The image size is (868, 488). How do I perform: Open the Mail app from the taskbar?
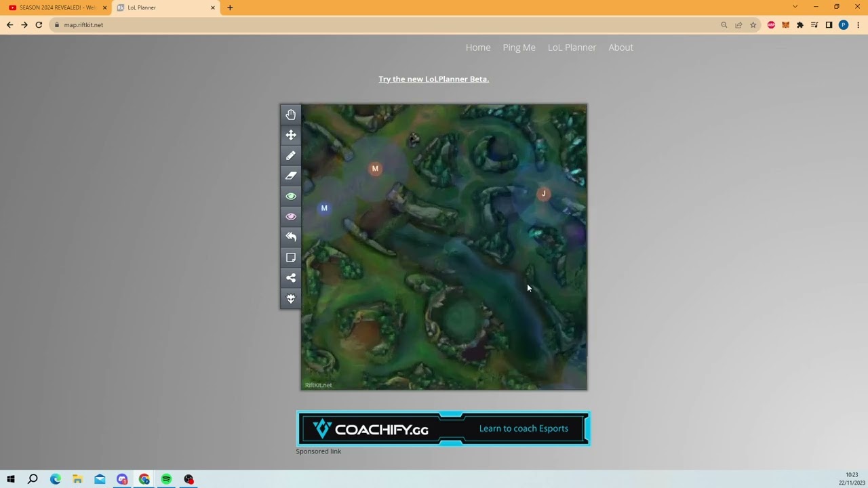coord(100,479)
